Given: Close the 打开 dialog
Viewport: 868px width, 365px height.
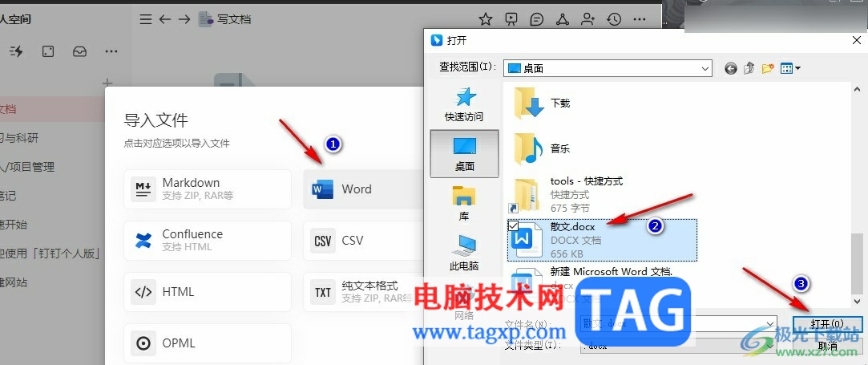Looking at the screenshot, I should pyautogui.click(x=857, y=40).
